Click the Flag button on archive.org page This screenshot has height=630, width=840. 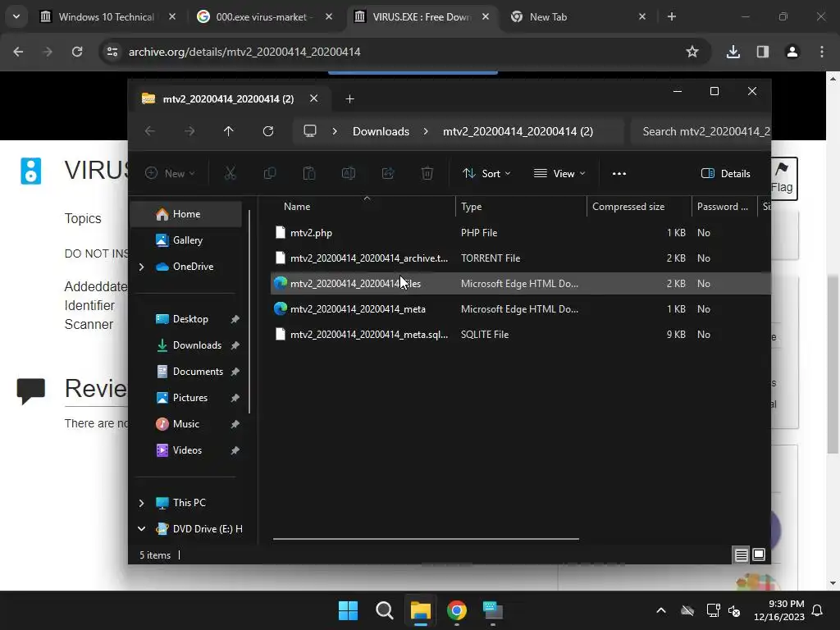pyautogui.click(x=783, y=178)
